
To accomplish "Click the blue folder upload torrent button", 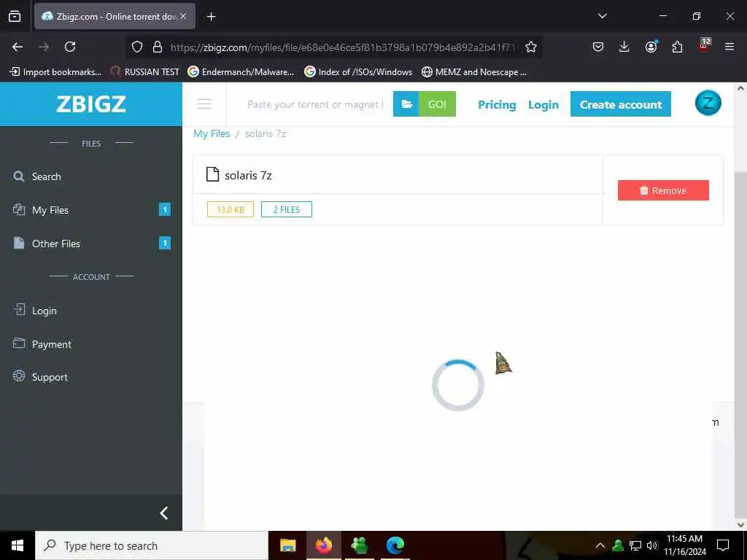I will [406, 104].
